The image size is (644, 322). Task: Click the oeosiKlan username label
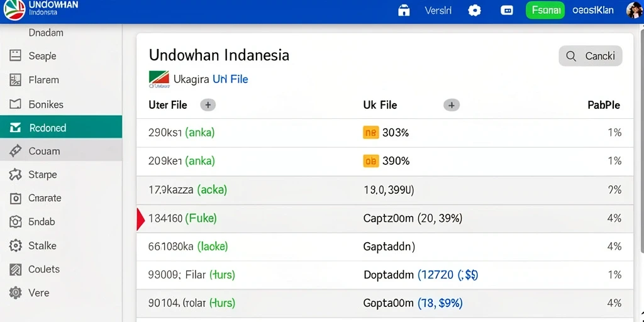click(593, 10)
